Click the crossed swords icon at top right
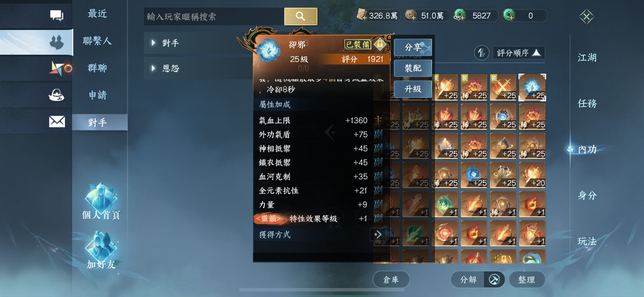 pyautogui.click(x=586, y=16)
